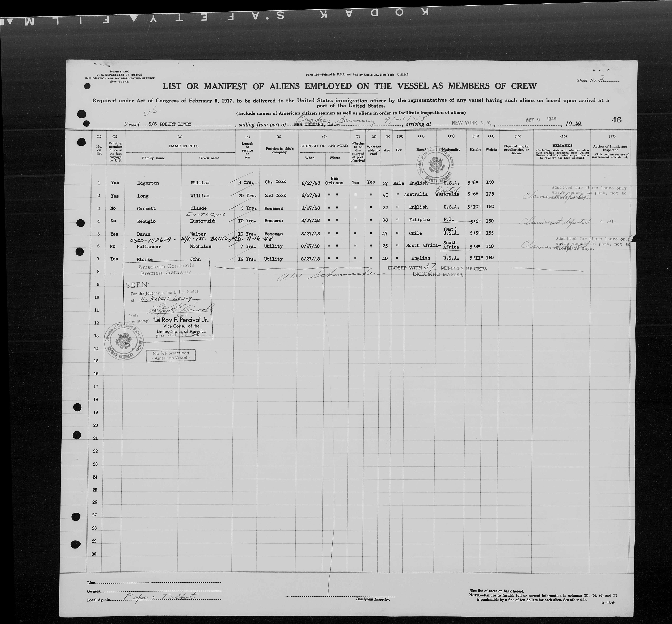The height and width of the screenshot is (624, 672).
Task: Click the family name "Garnett"
Action: 146,209
